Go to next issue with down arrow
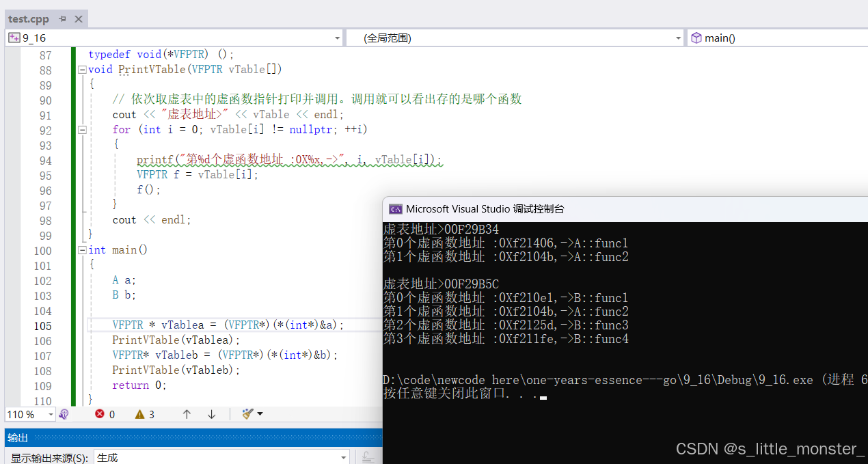868x464 pixels. click(211, 414)
